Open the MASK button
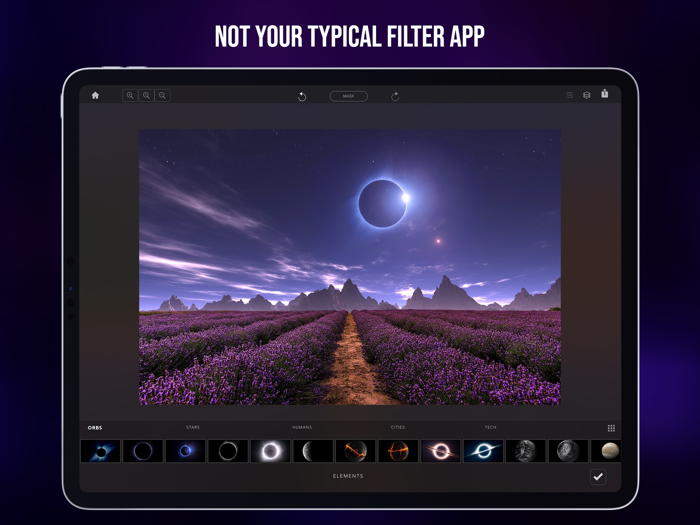Screen dimensions: 700x525 pyautogui.click(x=349, y=96)
